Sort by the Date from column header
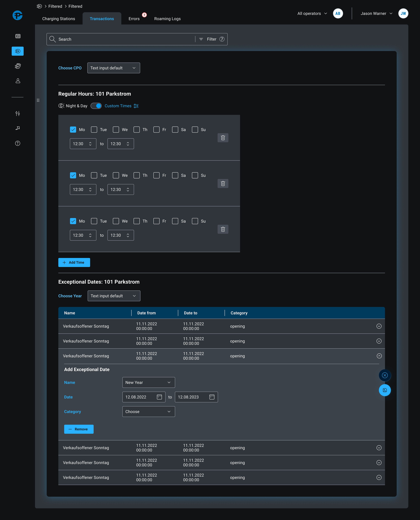The image size is (420, 520). click(147, 313)
